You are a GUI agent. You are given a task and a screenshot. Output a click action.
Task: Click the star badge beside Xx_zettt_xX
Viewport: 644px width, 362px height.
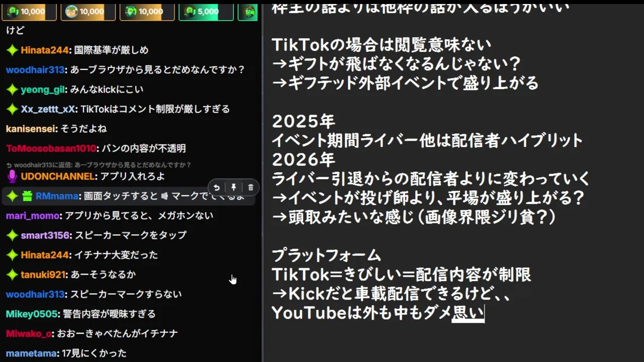point(12,109)
